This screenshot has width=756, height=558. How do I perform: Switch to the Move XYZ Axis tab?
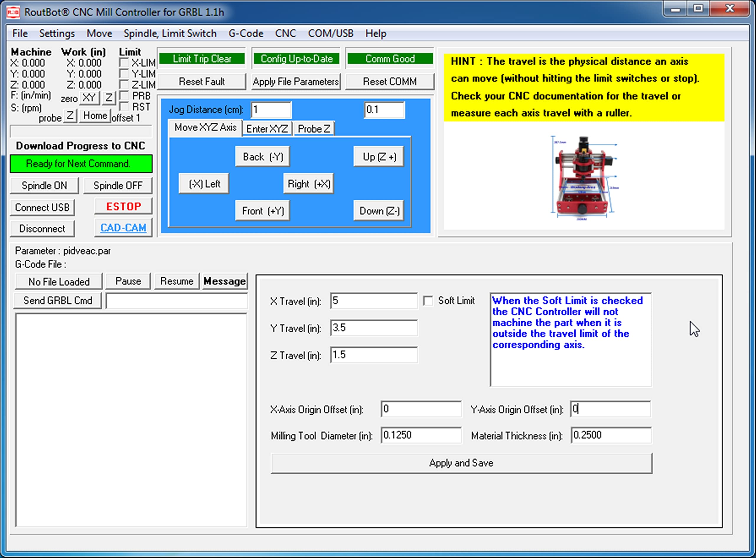pyautogui.click(x=205, y=127)
